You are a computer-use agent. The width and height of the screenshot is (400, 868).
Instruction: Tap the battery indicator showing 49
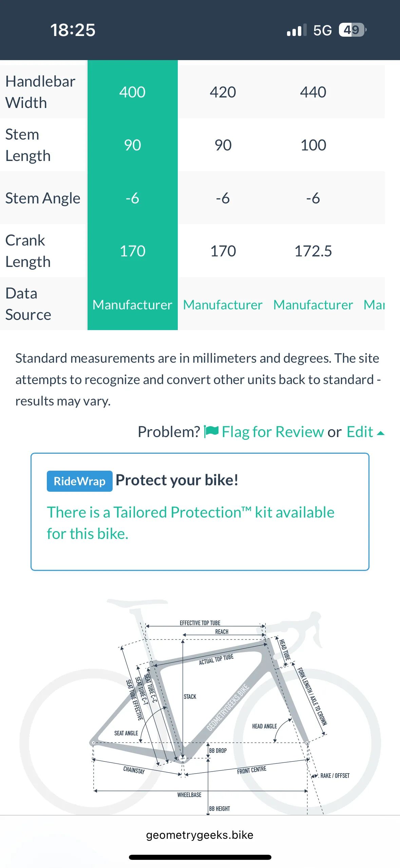click(353, 30)
